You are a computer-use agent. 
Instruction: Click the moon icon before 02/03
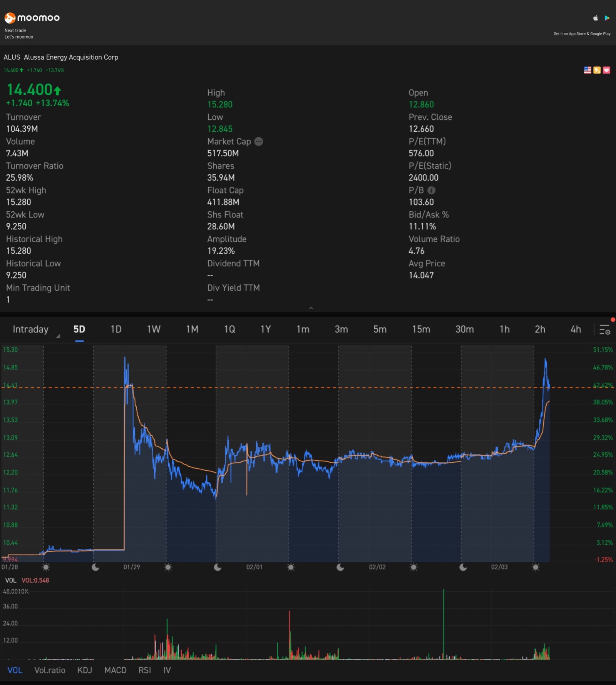463,567
